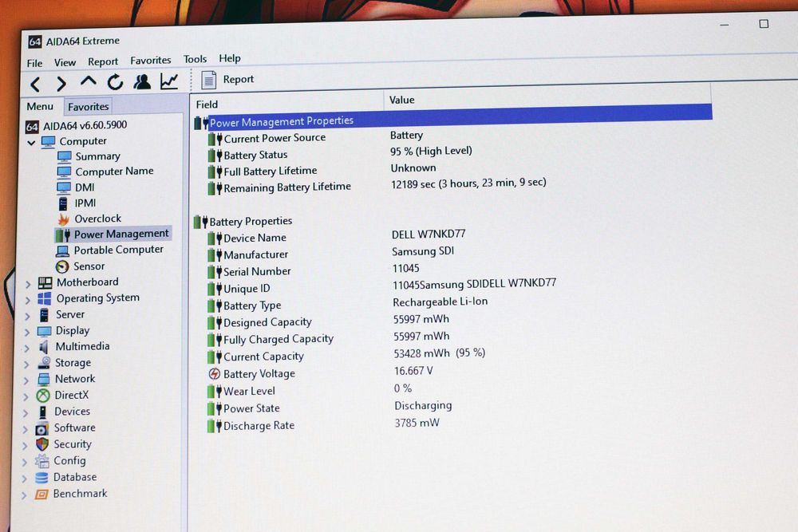This screenshot has width=798, height=532.
Task: Expand the Motherboard node
Action: (27, 284)
